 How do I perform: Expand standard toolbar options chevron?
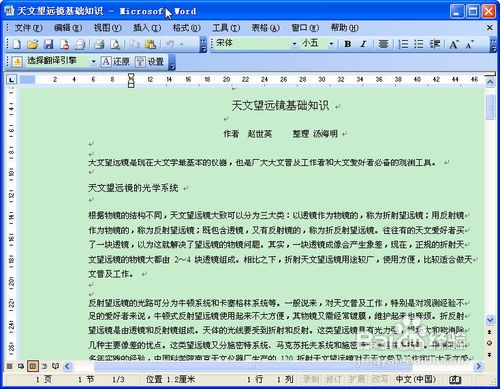(203, 44)
